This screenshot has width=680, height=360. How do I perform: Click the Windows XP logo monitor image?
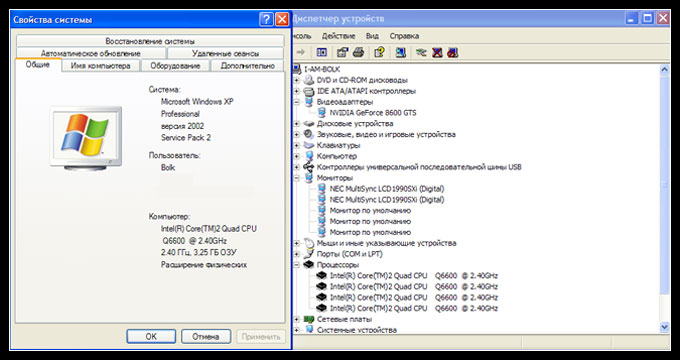click(x=86, y=138)
